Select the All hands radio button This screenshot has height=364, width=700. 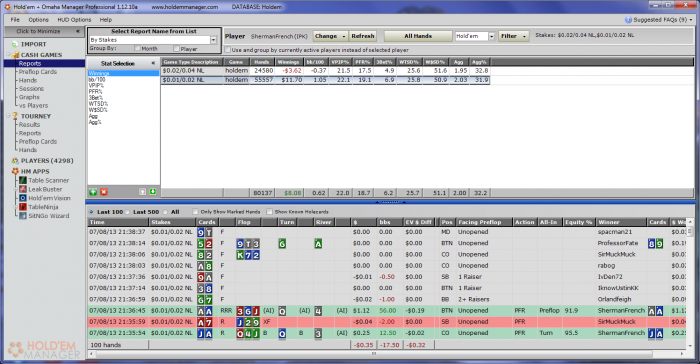(x=166, y=212)
